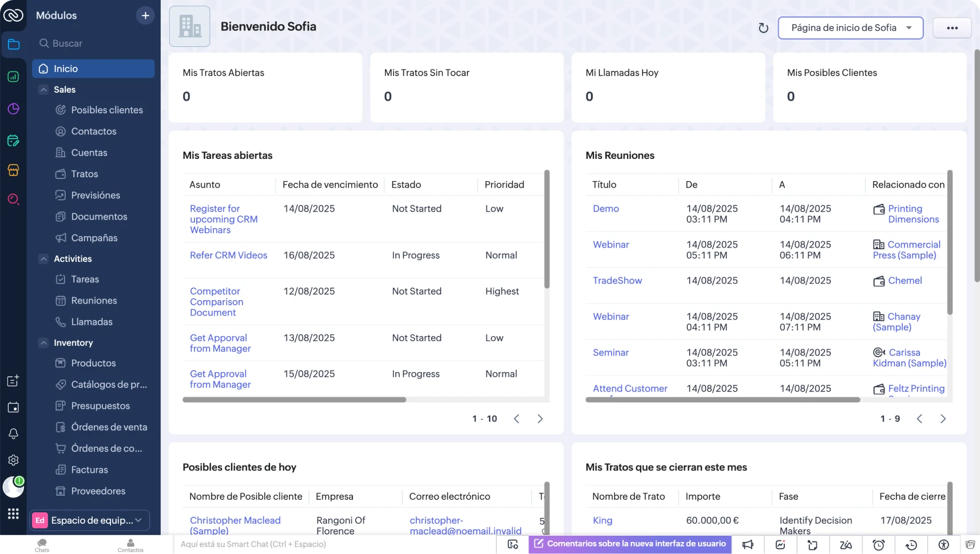Go to next page of Mis Reuniones
This screenshot has height=554, width=980.
point(943,419)
